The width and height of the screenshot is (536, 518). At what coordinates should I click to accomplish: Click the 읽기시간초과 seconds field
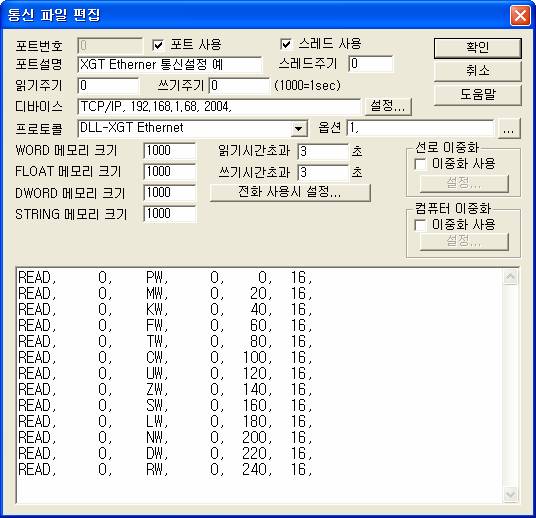click(x=323, y=151)
